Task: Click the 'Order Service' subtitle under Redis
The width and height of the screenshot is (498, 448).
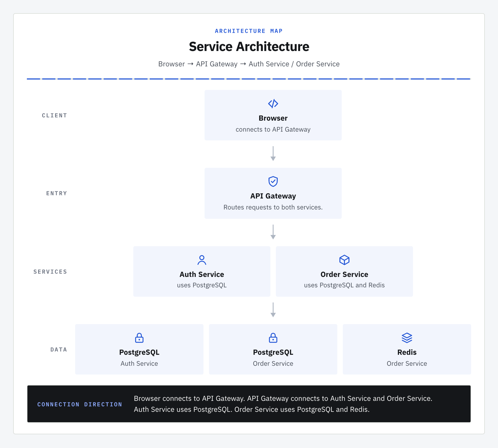Action: 407,364
